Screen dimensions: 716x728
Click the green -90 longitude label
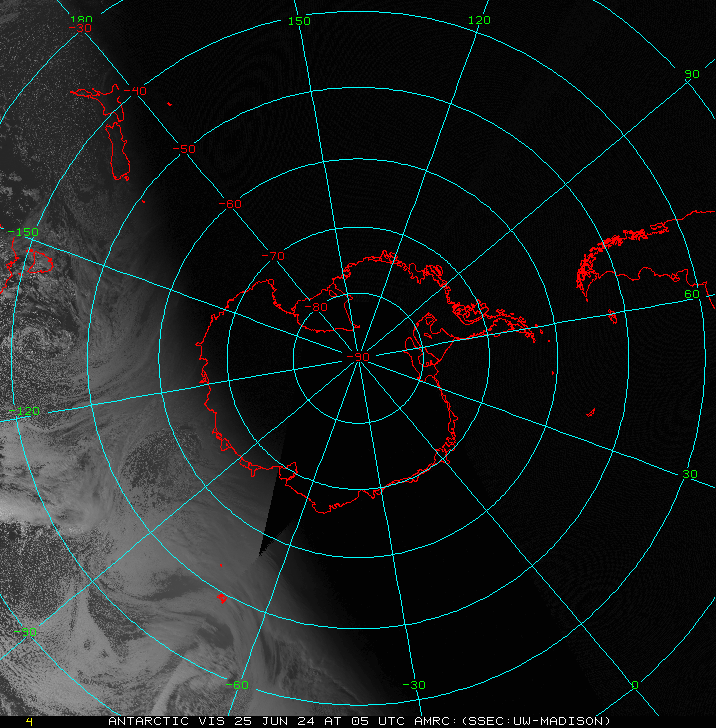(x=25, y=632)
